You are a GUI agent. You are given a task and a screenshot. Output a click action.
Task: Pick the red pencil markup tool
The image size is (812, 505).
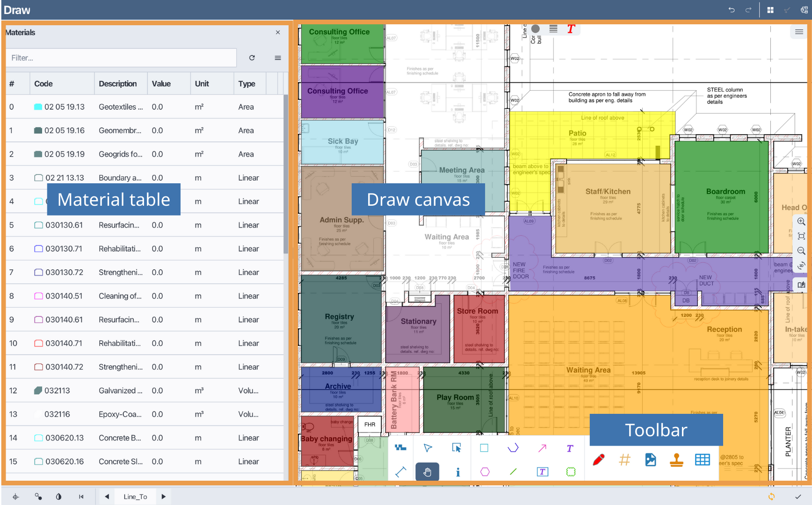pos(598,460)
